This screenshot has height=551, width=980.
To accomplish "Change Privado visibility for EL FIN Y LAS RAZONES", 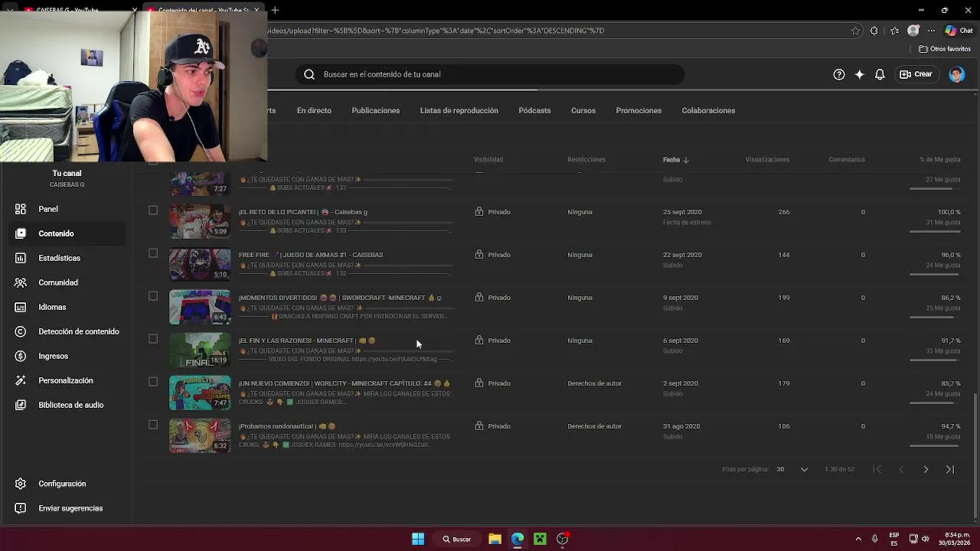I will pos(491,341).
